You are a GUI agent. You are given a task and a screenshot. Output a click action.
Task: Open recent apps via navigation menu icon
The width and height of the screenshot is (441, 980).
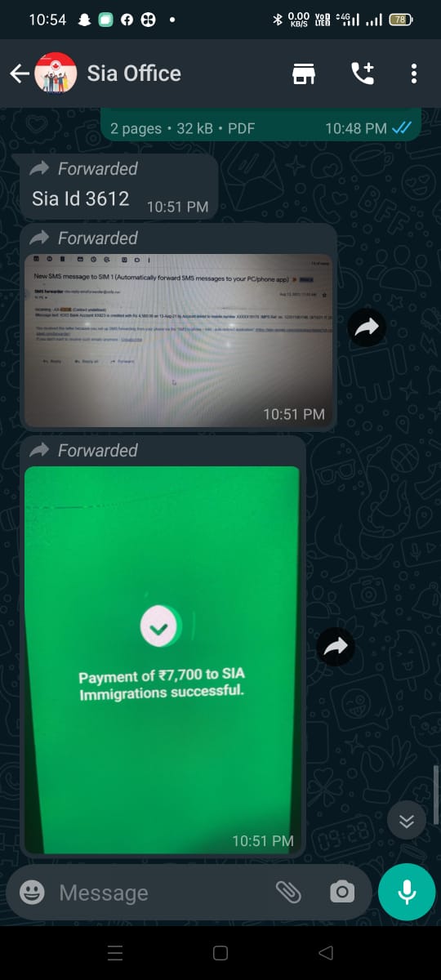(115, 953)
